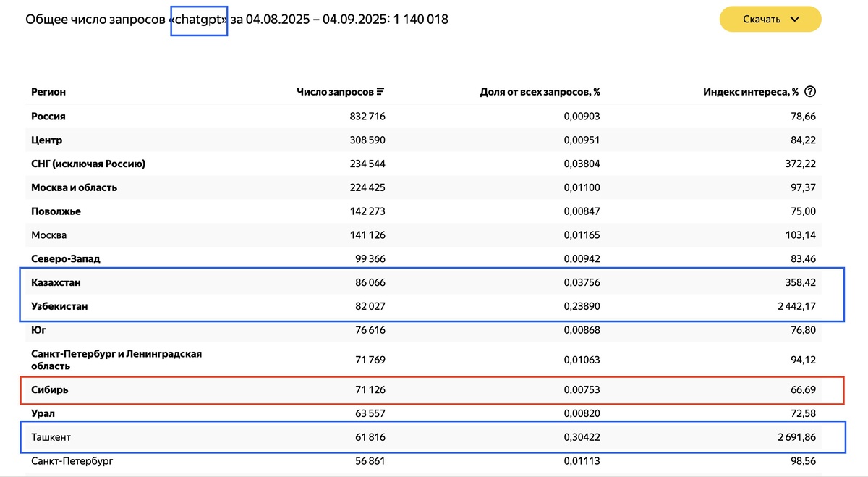Select the Поволжье region row
868x477 pixels.
pos(423,211)
